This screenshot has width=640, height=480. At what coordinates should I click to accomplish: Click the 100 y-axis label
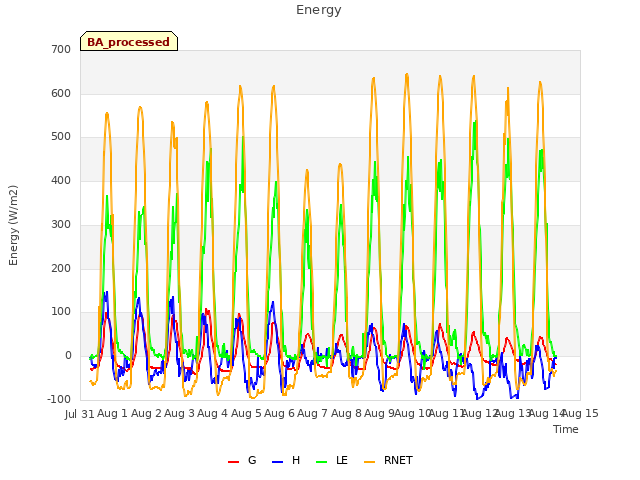coord(61,312)
